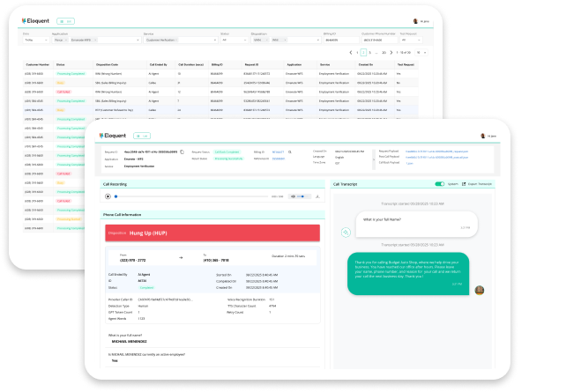Open the Callback Payload json link
This screenshot has width=566, height=392.
pos(409,163)
